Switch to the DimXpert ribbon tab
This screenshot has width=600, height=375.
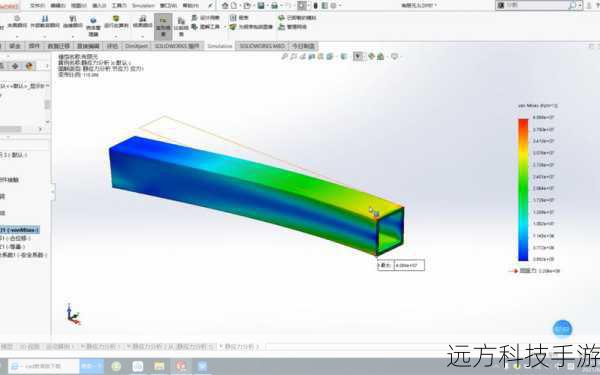point(136,46)
